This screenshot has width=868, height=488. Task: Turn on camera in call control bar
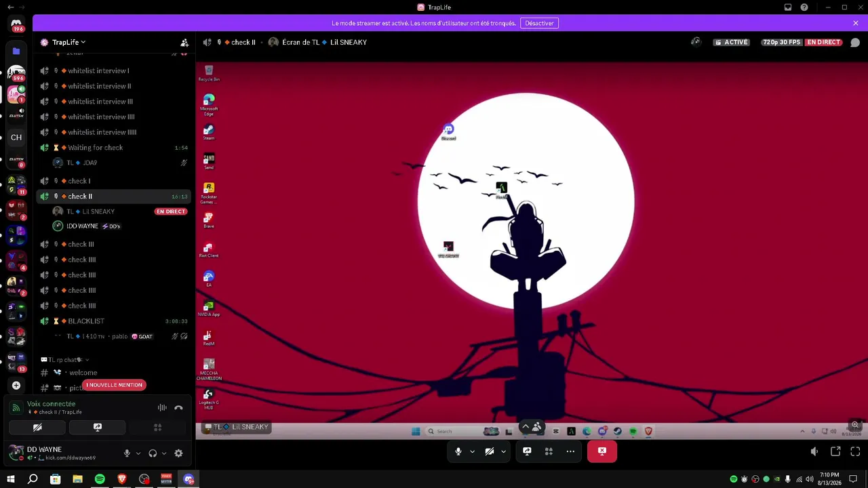coord(489,451)
